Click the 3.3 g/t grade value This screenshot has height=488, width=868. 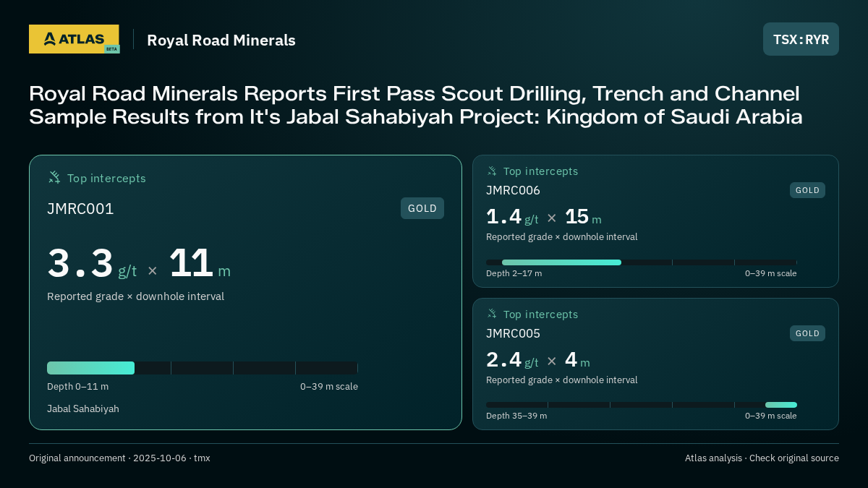point(92,264)
